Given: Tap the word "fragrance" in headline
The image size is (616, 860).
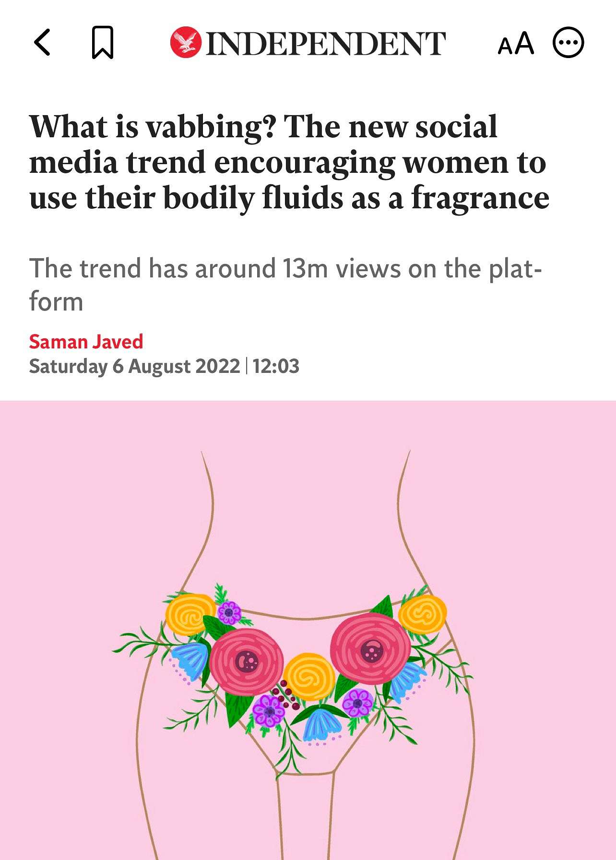Looking at the screenshot, I should [x=480, y=198].
